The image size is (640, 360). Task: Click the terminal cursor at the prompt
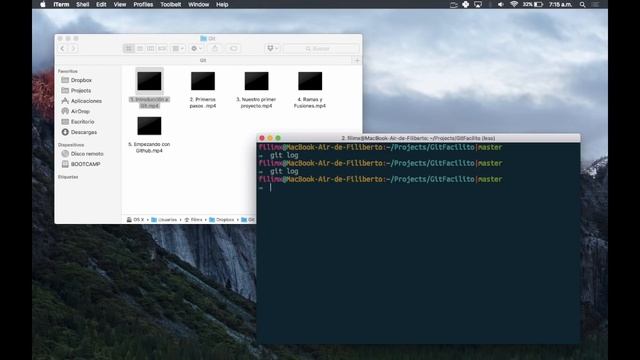click(270, 187)
